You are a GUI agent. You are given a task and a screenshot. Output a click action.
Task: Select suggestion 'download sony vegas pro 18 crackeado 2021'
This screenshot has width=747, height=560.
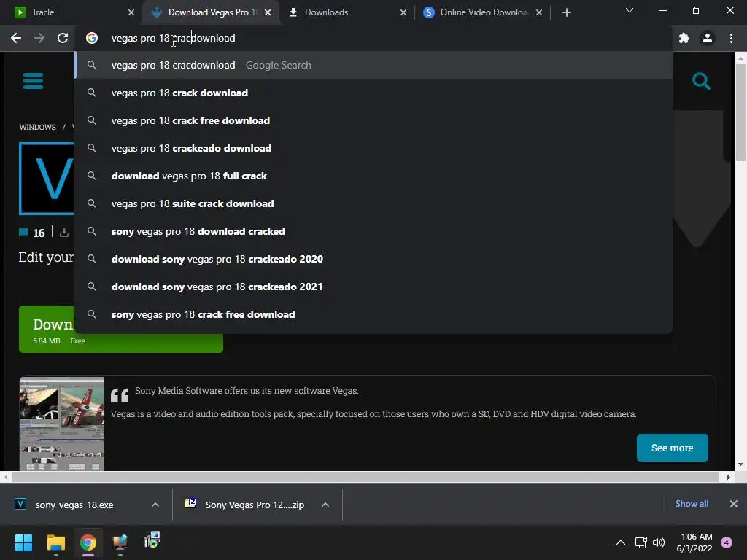coord(373,287)
